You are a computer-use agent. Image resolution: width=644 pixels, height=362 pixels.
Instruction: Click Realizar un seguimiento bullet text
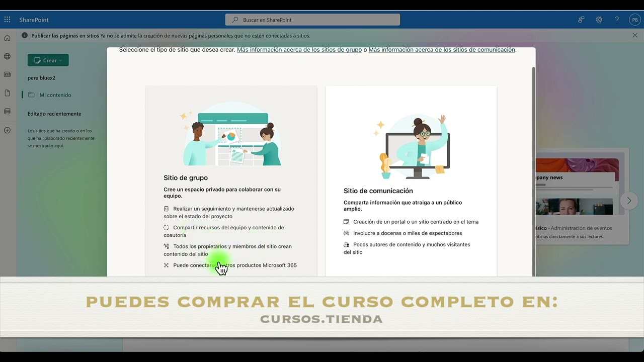coord(229,212)
